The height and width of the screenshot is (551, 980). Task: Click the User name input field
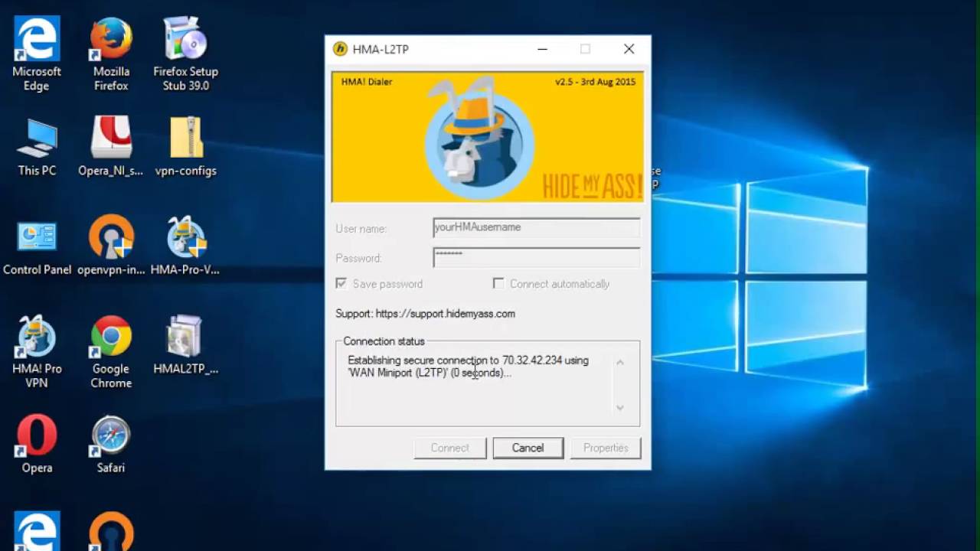click(536, 227)
